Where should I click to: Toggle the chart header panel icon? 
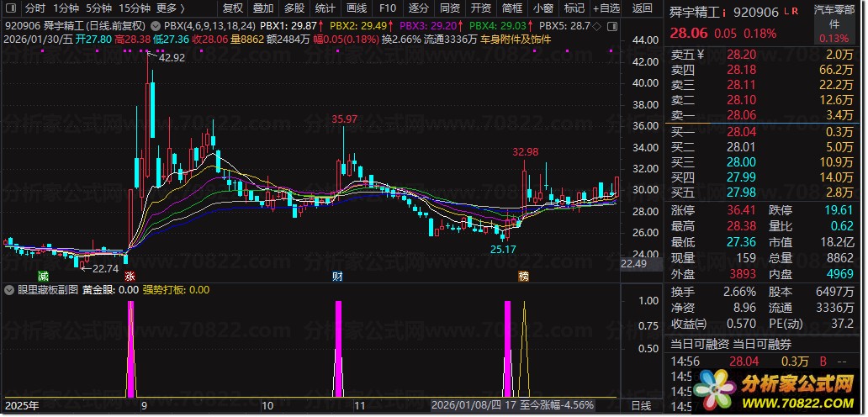pyautogui.click(x=611, y=26)
